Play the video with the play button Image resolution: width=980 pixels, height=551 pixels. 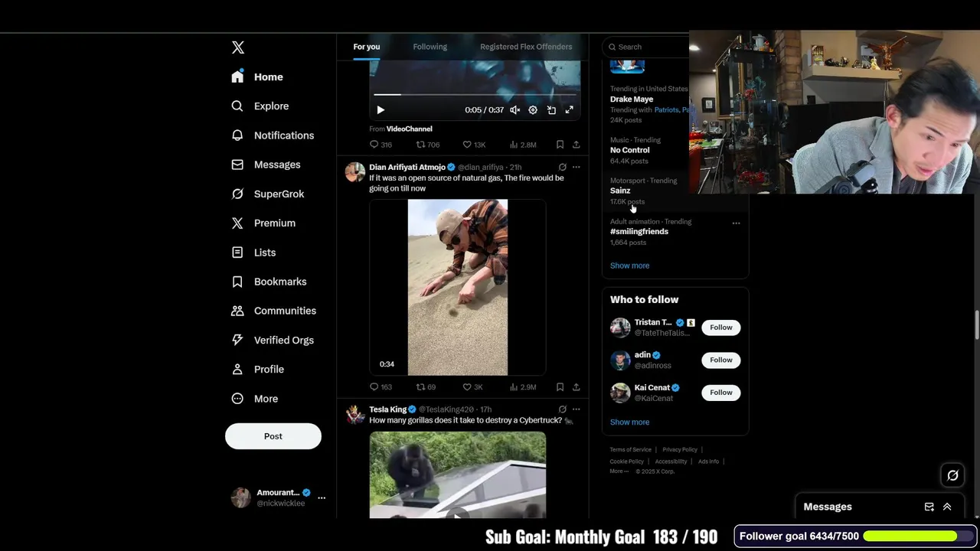(381, 110)
